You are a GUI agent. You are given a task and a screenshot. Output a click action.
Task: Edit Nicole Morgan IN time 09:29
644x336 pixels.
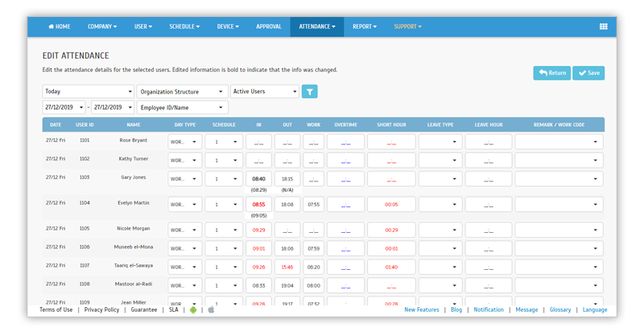tap(258, 230)
